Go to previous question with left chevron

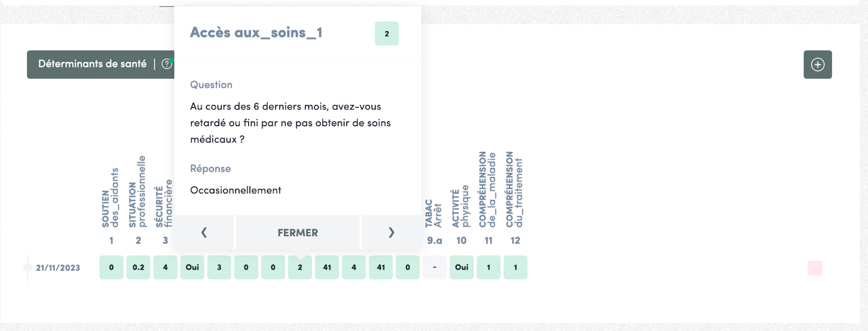coord(204,233)
